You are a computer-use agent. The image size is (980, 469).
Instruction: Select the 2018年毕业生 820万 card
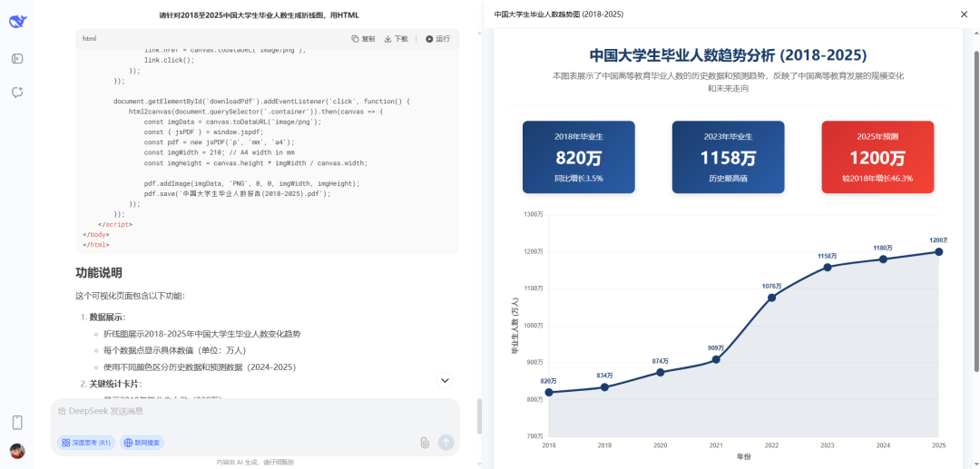(x=579, y=157)
